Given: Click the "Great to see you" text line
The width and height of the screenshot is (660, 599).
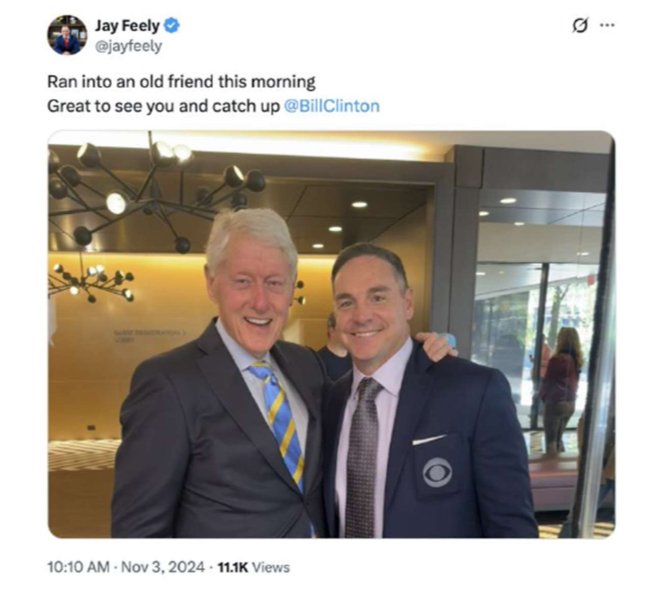Looking at the screenshot, I should point(165,105).
